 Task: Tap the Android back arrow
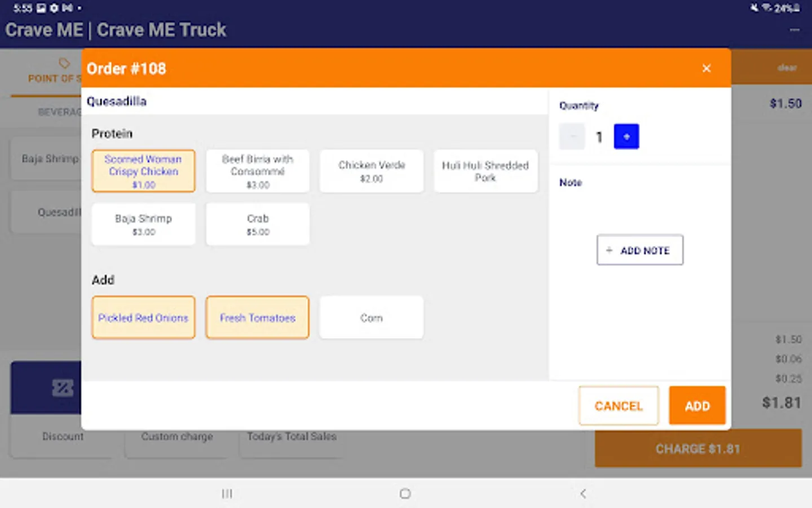click(583, 494)
